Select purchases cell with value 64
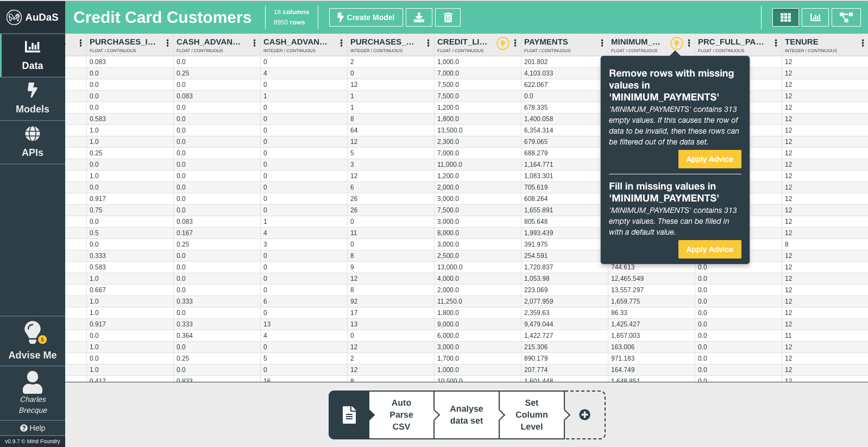This screenshot has width=868, height=447. (x=391, y=130)
